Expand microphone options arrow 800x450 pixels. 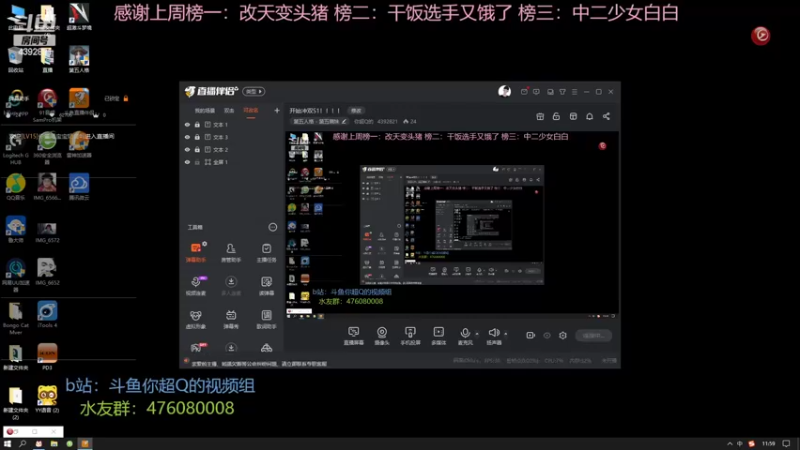click(x=477, y=334)
